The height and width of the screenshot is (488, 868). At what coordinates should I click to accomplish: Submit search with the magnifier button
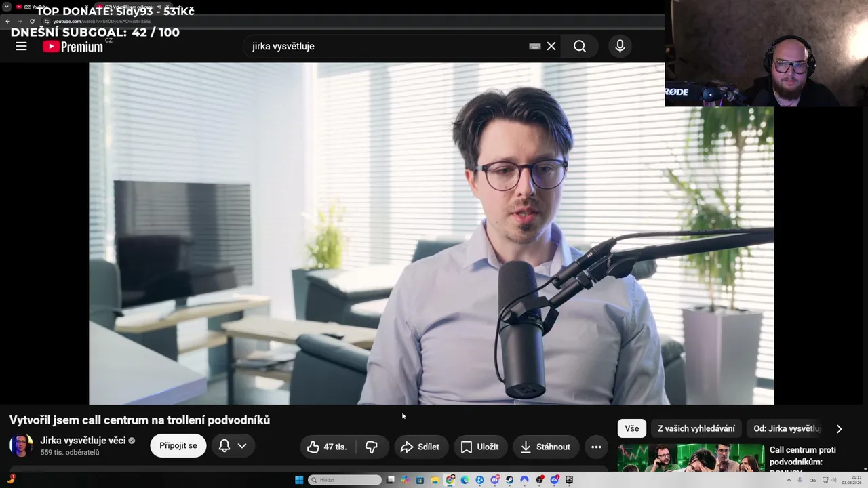tap(580, 46)
